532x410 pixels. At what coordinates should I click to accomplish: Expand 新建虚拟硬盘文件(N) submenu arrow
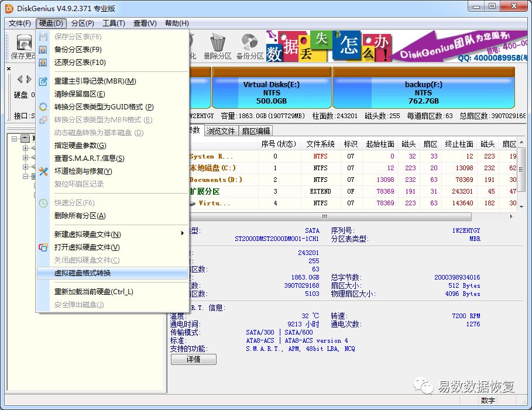point(183,233)
